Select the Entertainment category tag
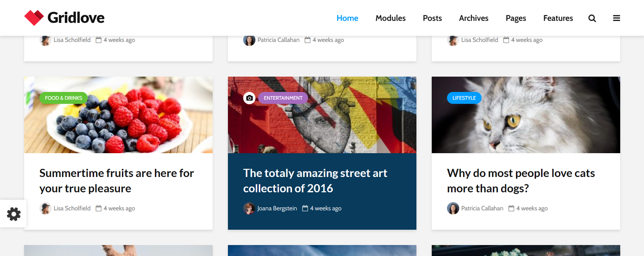Screen dimensions: 644x256 pyautogui.click(x=283, y=98)
